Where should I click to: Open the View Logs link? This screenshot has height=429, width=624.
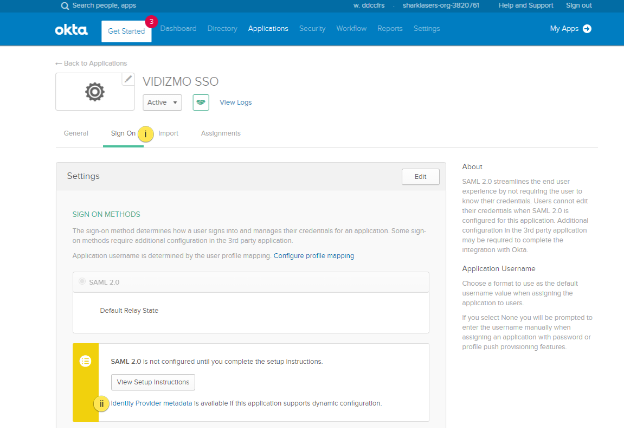pyautogui.click(x=236, y=103)
